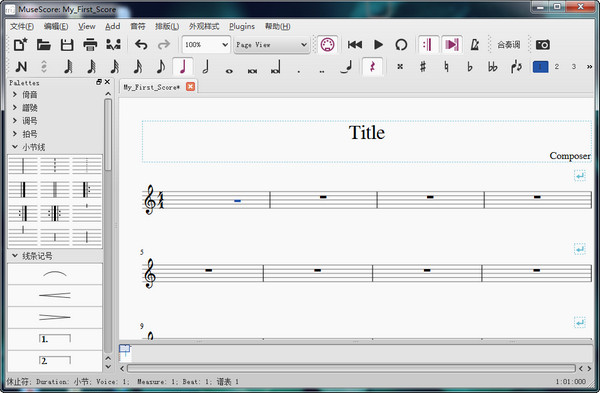600x393 pixels.
Task: Take a screenshot with the camera icon
Action: click(x=543, y=45)
